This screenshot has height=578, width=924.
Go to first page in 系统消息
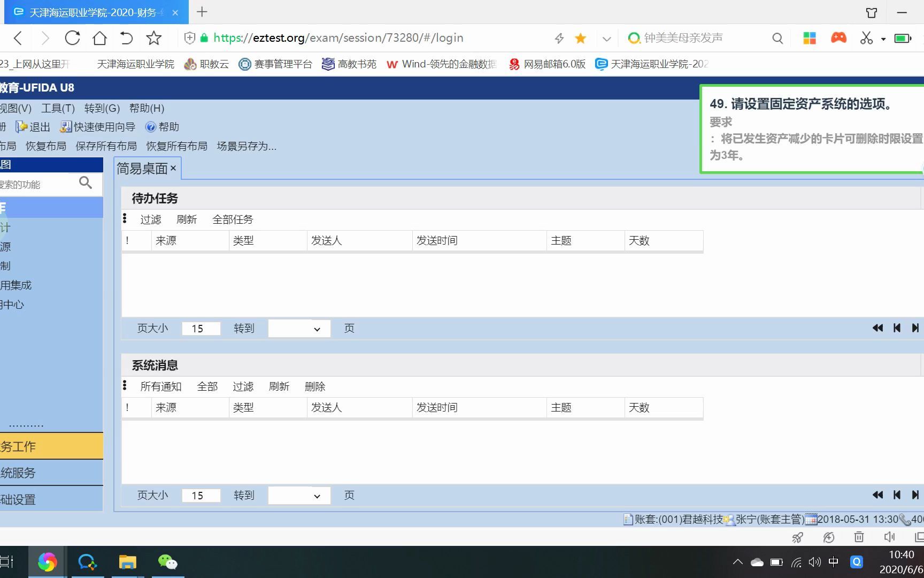coord(877,495)
